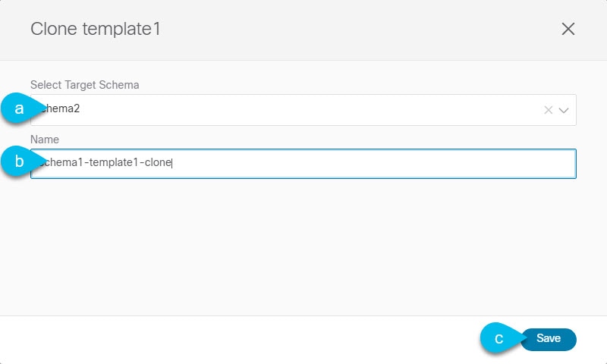The image size is (607, 364).
Task: Clear the selected schema2 value
Action: 548,110
